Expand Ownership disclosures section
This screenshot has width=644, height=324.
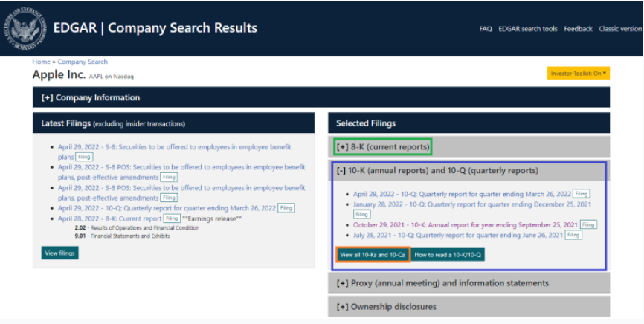coord(468,306)
